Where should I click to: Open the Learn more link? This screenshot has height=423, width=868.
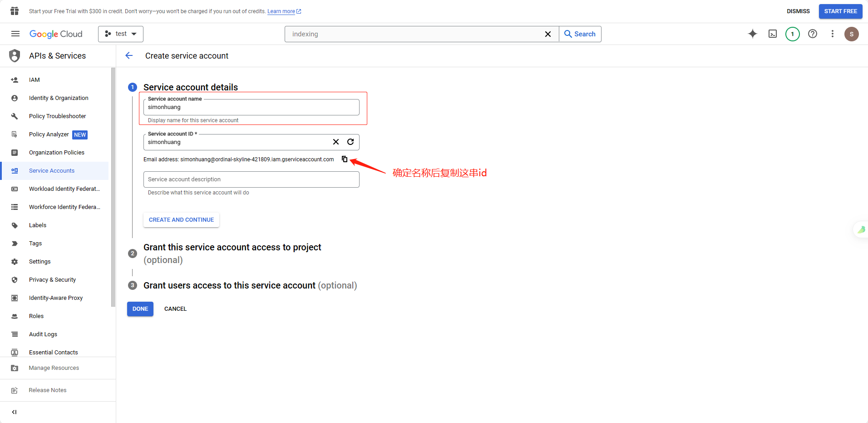pos(284,11)
